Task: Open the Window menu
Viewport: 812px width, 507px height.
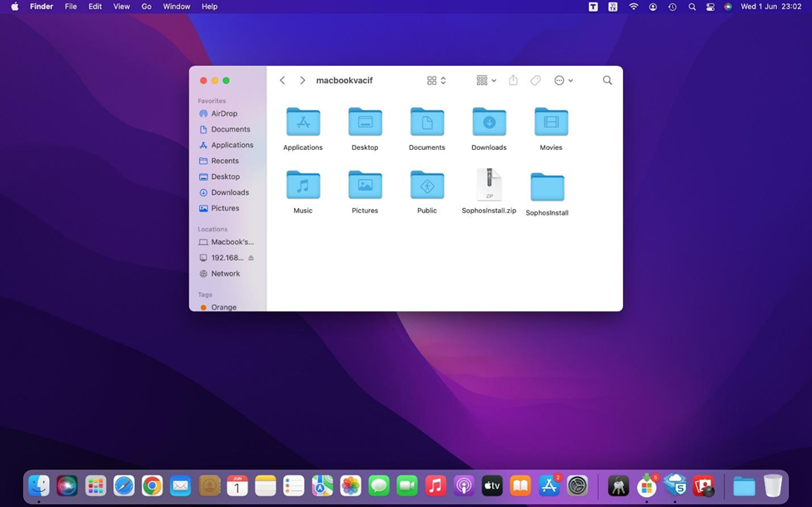Action: coord(177,7)
